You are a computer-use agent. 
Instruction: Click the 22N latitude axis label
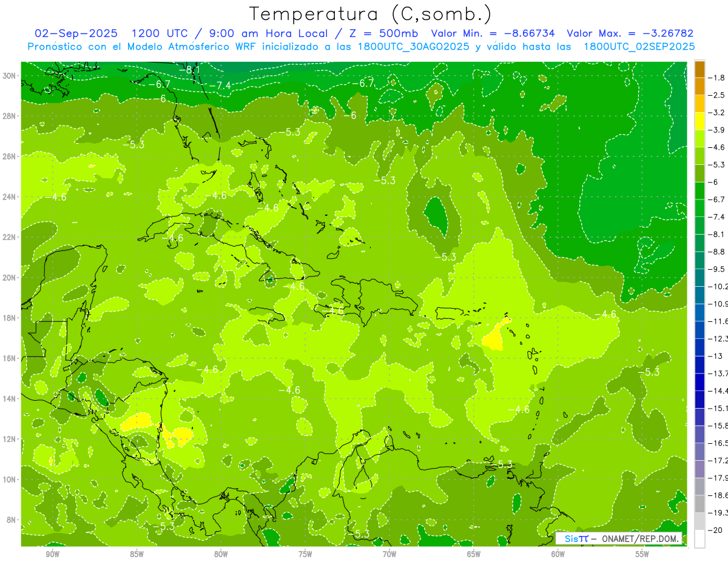[x=10, y=237]
